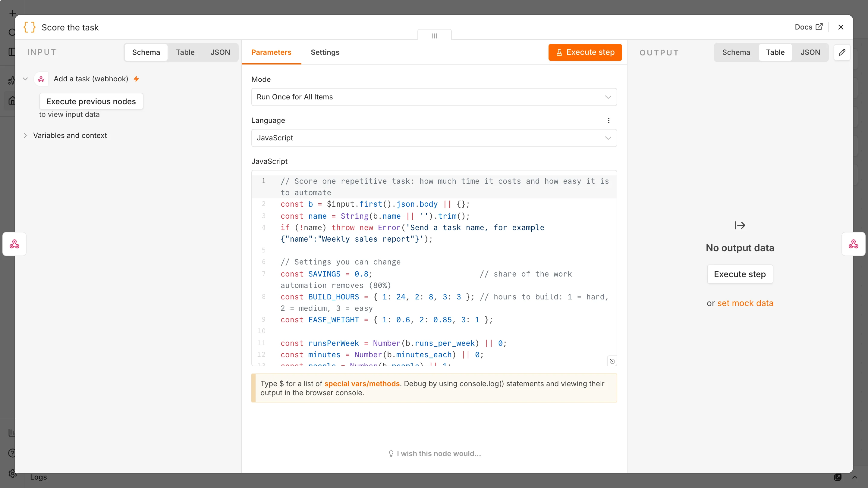Click the 'const runsPerWeek' code line
Screen dimensions: 868x488
393,343
